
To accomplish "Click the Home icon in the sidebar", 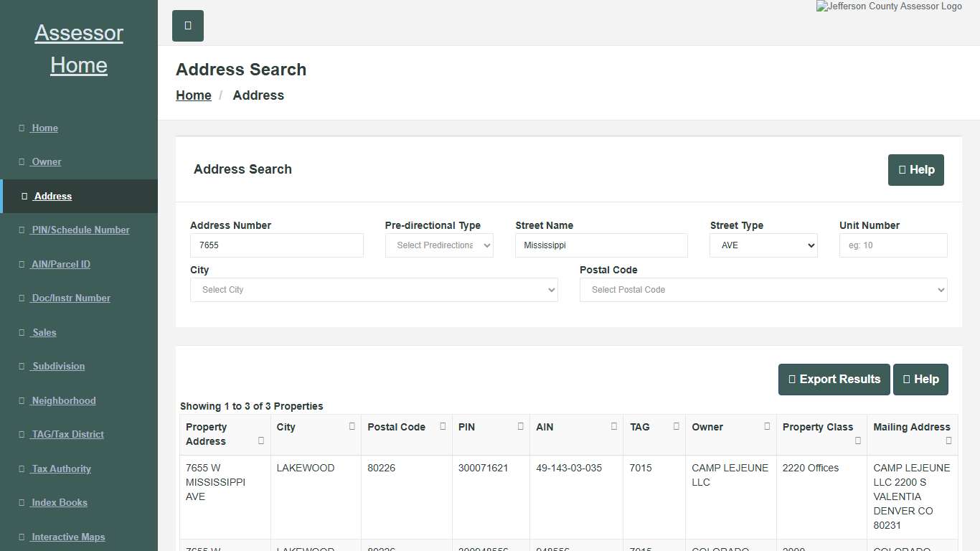I will click(x=22, y=128).
